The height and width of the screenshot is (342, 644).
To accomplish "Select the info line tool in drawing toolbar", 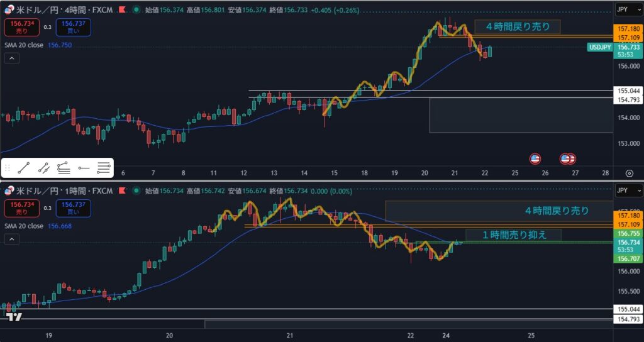I will pos(44,168).
